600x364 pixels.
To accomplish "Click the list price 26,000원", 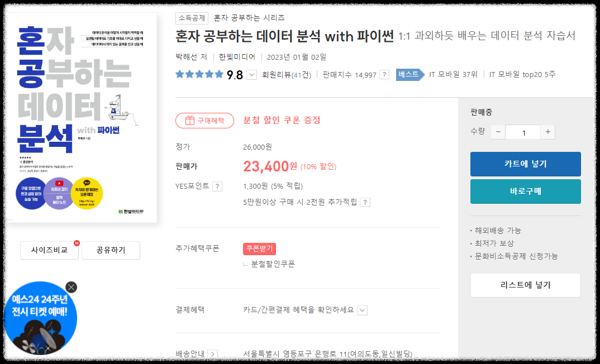I will click(x=258, y=147).
